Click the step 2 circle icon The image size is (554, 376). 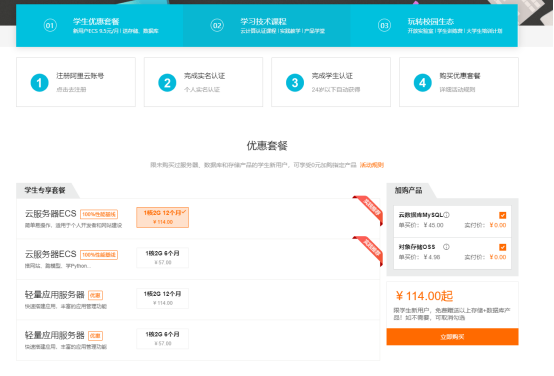tap(167, 83)
